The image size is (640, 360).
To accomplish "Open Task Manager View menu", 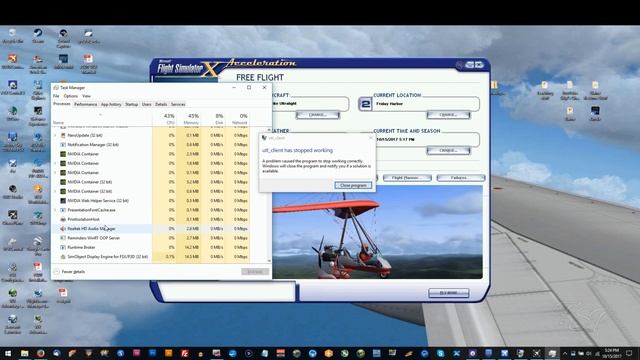I will (87, 96).
